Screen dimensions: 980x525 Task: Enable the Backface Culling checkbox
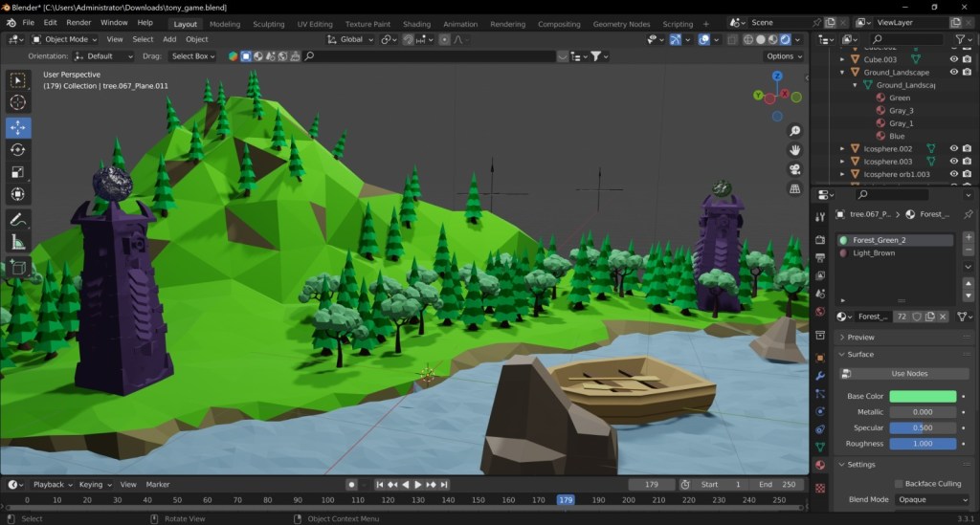(899, 484)
